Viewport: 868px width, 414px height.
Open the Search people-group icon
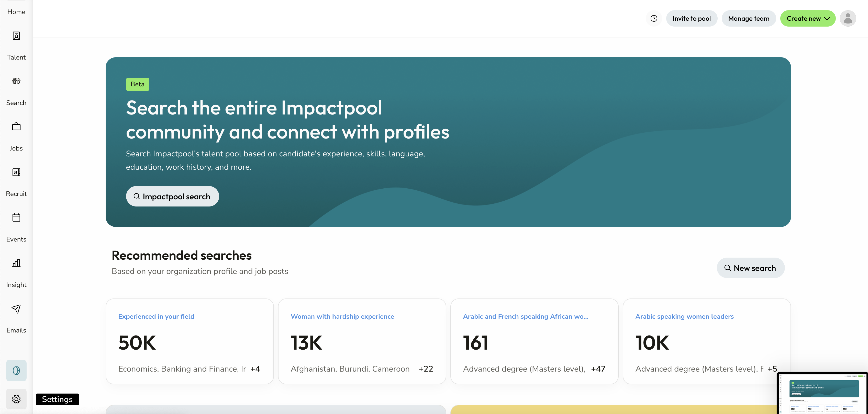[16, 81]
